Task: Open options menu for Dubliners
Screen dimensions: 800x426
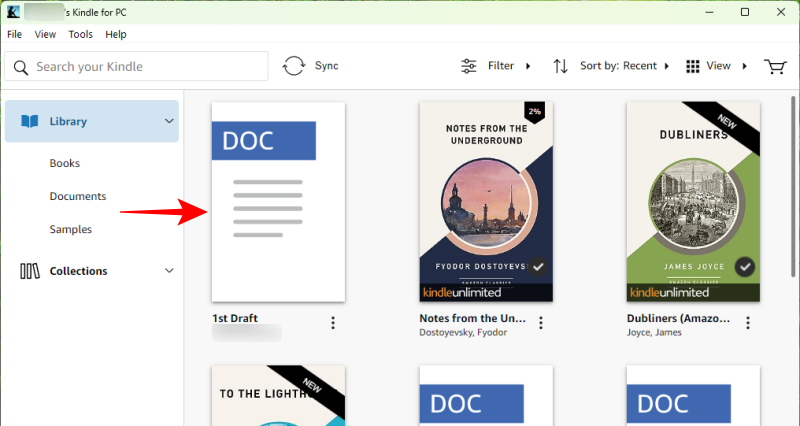Action: point(748,322)
